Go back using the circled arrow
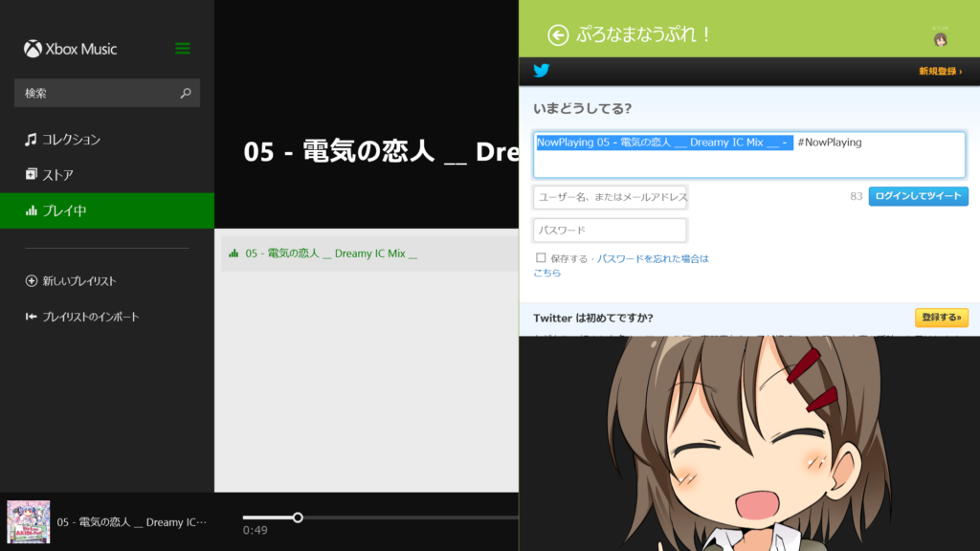980x551 pixels. click(x=558, y=34)
